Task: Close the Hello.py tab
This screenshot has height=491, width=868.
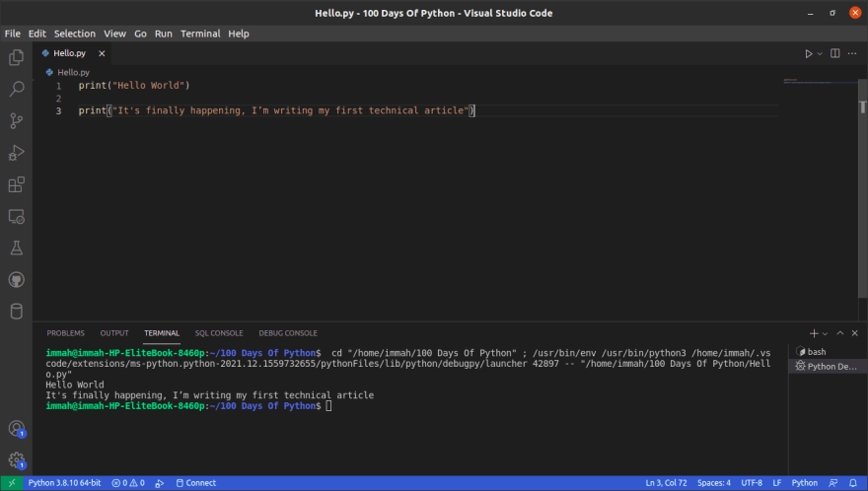Action: point(102,53)
